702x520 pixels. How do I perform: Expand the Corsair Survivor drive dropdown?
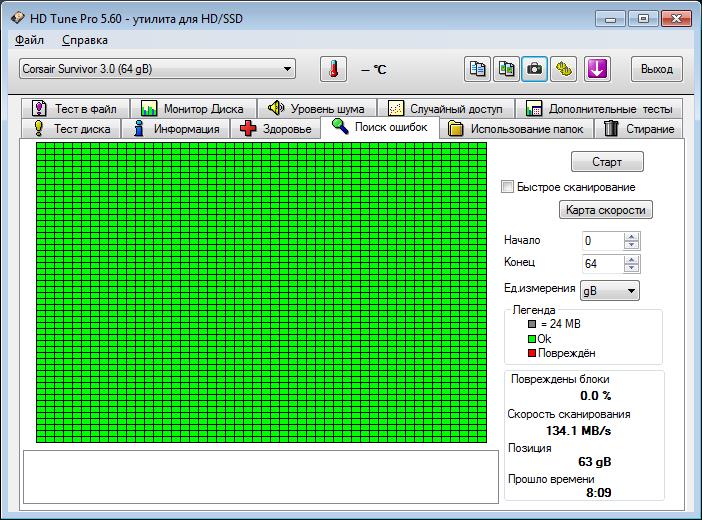288,69
